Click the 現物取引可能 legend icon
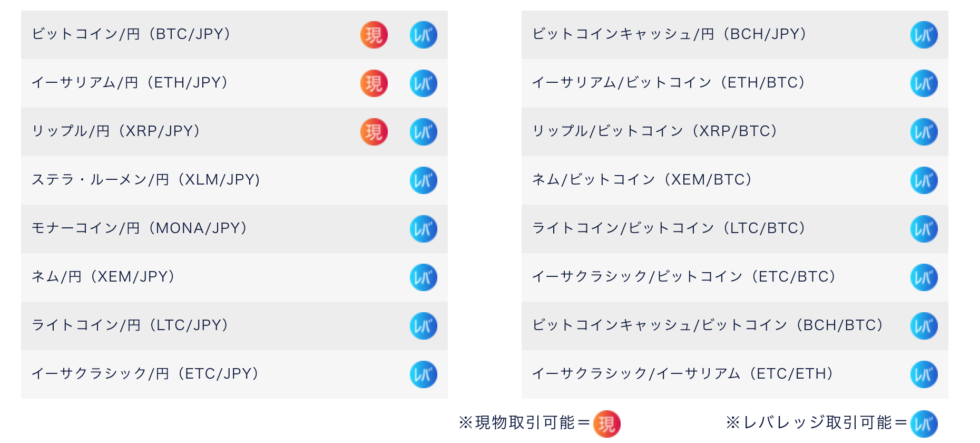Screen dimensions: 980x443 [x=607, y=424]
